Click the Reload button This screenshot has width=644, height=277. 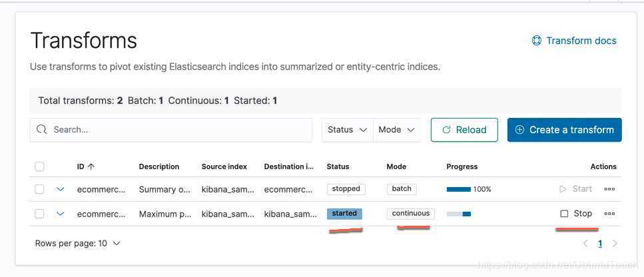coord(464,130)
